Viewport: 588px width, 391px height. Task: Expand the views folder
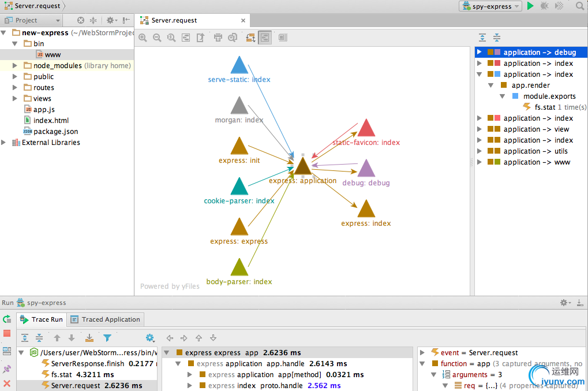[15, 98]
